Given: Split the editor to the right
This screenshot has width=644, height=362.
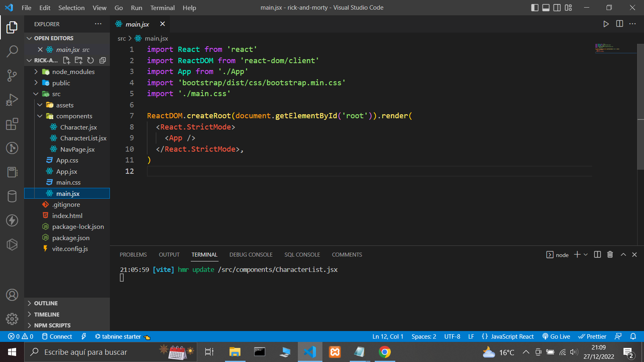Looking at the screenshot, I should coord(619,24).
